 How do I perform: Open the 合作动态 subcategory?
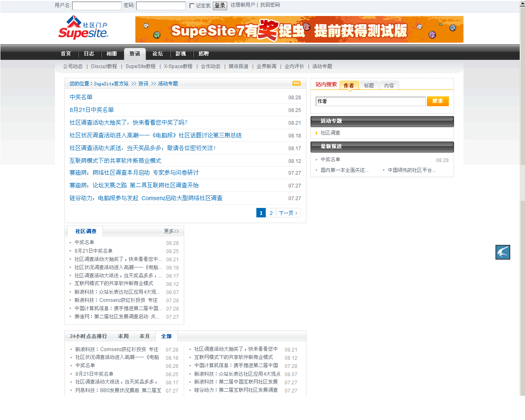(x=211, y=66)
